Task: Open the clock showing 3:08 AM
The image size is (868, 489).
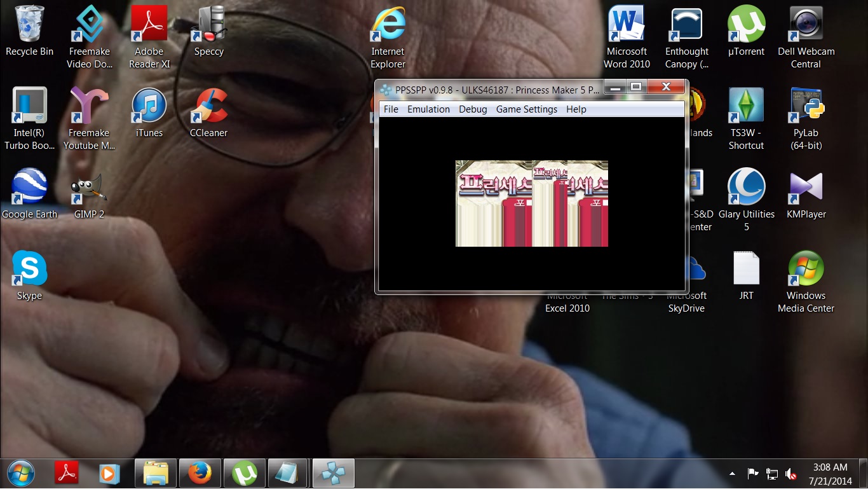Action: pyautogui.click(x=830, y=474)
